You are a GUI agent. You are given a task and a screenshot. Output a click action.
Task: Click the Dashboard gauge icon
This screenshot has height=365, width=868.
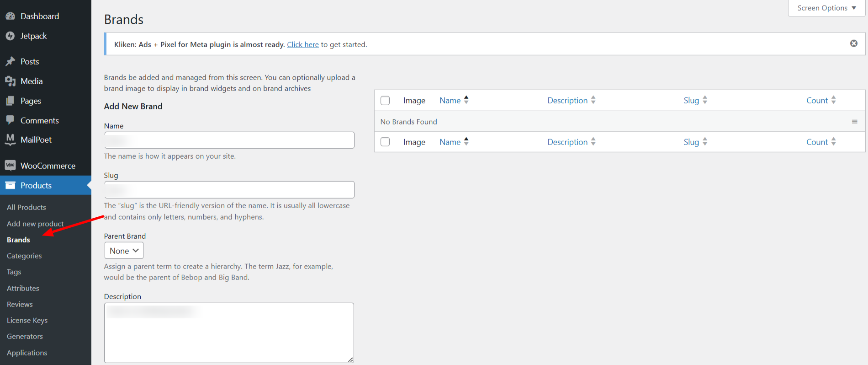click(10, 16)
